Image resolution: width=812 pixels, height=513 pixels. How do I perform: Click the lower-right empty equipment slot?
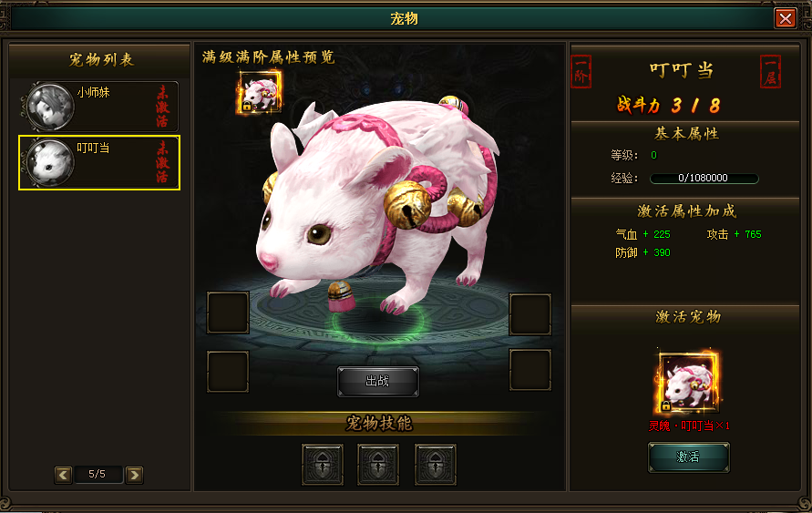point(529,370)
